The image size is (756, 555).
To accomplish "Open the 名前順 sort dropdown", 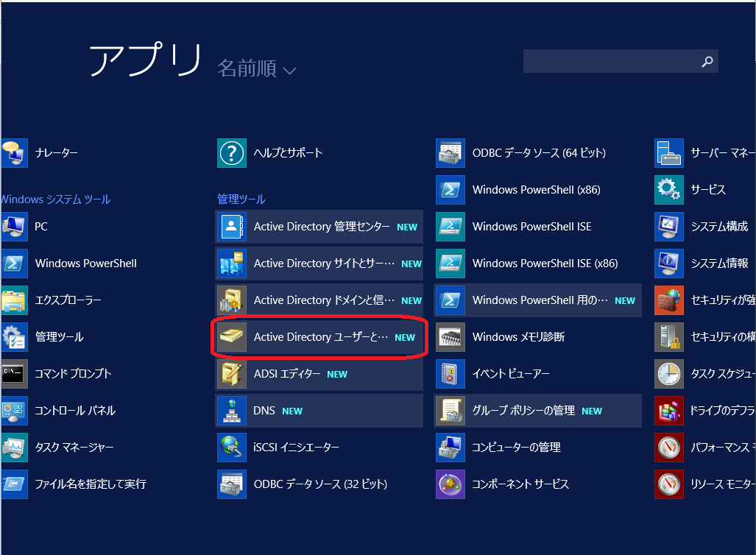I will 256,68.
